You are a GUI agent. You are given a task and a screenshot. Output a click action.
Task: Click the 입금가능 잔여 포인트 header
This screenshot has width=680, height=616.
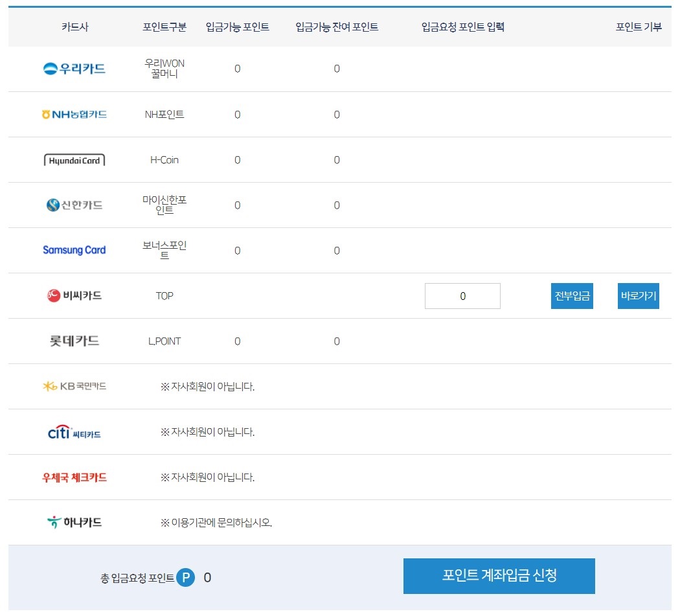(337, 27)
